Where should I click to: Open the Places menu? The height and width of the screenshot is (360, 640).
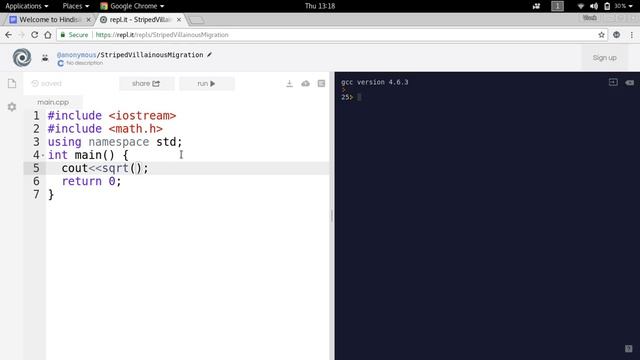[76, 6]
